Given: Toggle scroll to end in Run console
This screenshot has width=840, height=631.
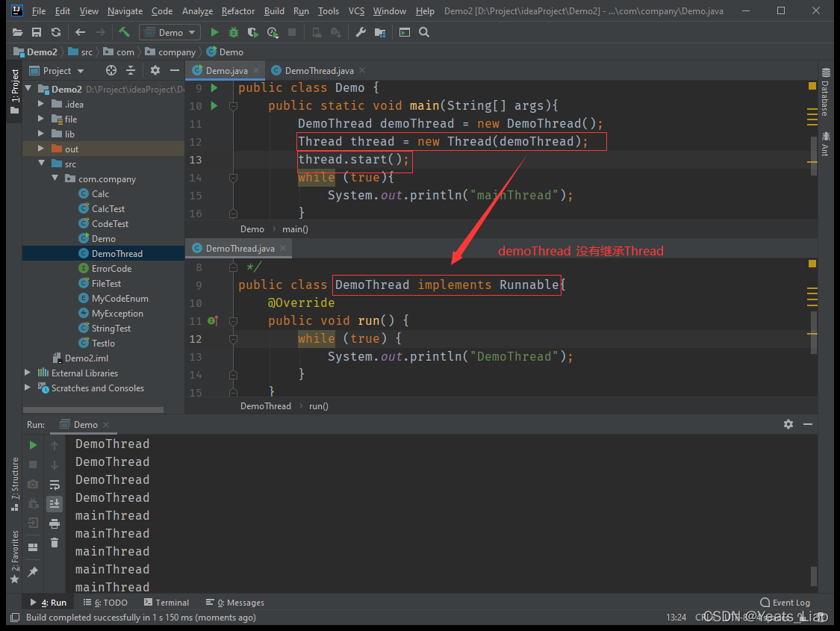Looking at the screenshot, I should pyautogui.click(x=55, y=503).
